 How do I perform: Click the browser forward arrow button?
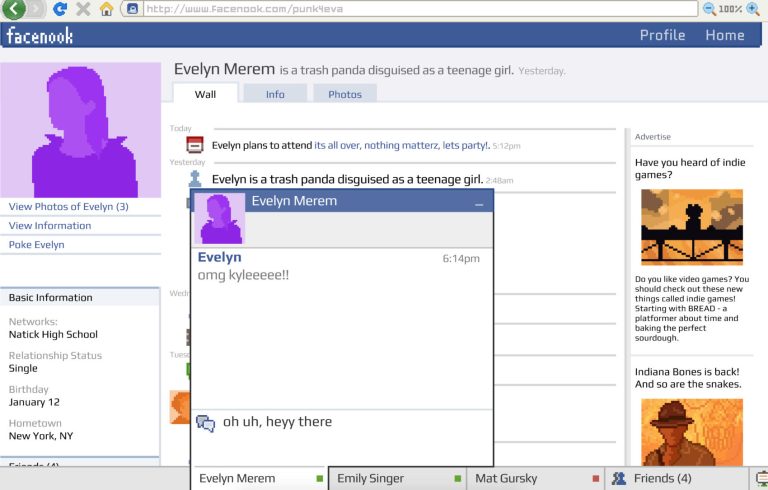36,9
